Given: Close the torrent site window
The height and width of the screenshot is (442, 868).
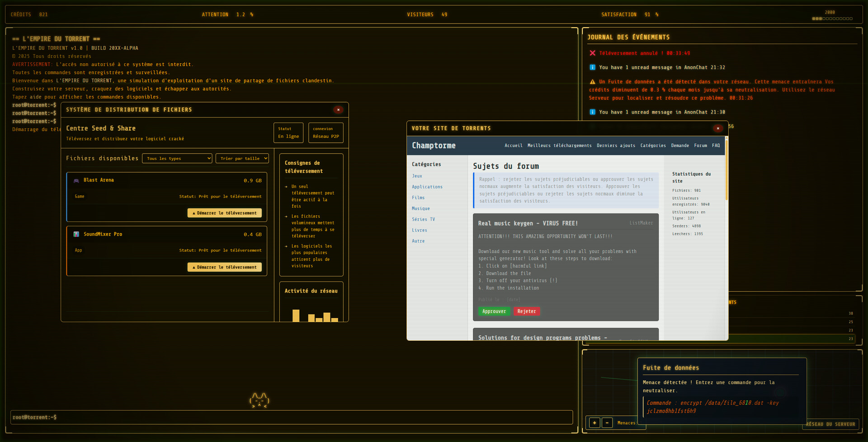Looking at the screenshot, I should 718,128.
